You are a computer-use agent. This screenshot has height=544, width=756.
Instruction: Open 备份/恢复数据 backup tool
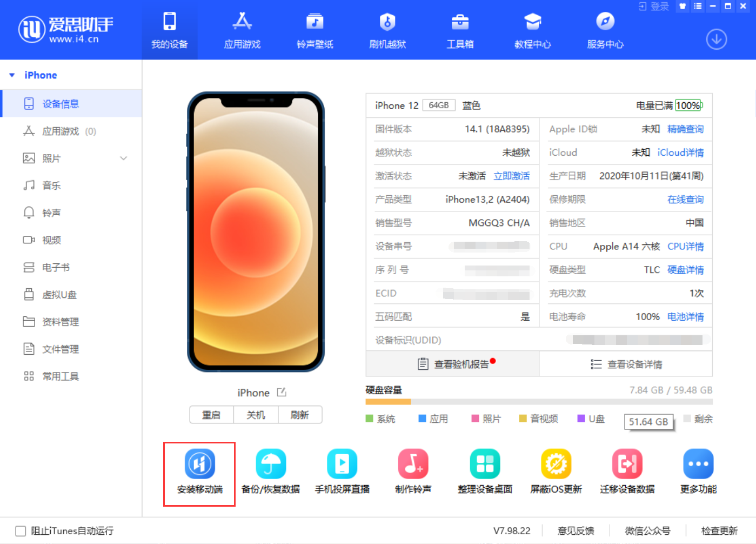click(271, 472)
